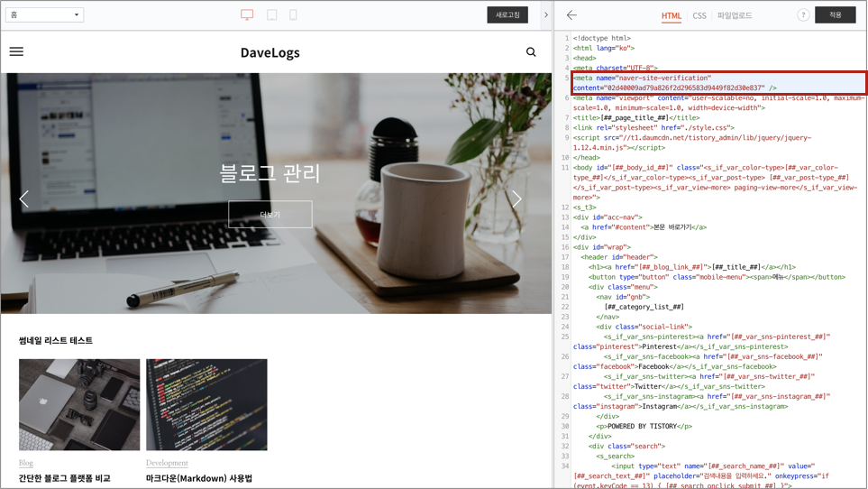Show previous slide with left arrow

point(23,198)
